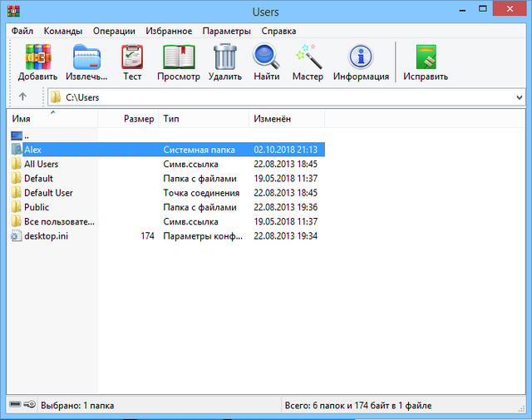
Task: Go up one folder level arrow
Action: point(22,96)
